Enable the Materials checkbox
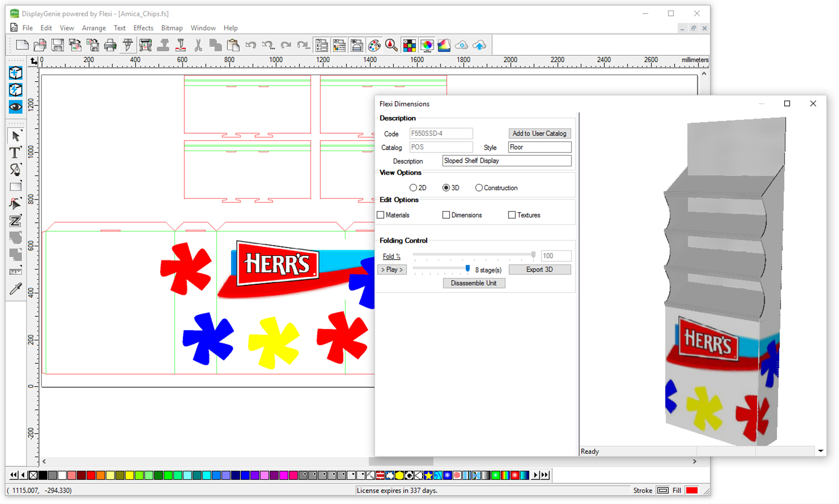839x504 pixels. pyautogui.click(x=381, y=215)
